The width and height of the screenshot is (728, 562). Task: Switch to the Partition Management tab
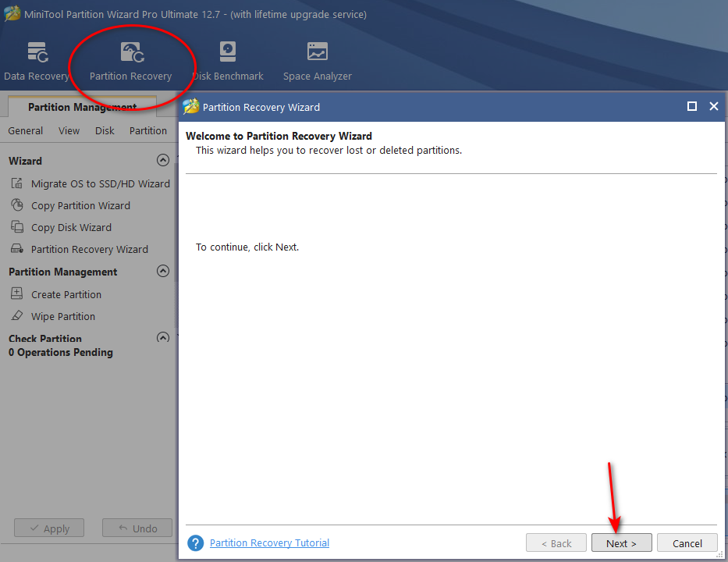click(x=82, y=107)
